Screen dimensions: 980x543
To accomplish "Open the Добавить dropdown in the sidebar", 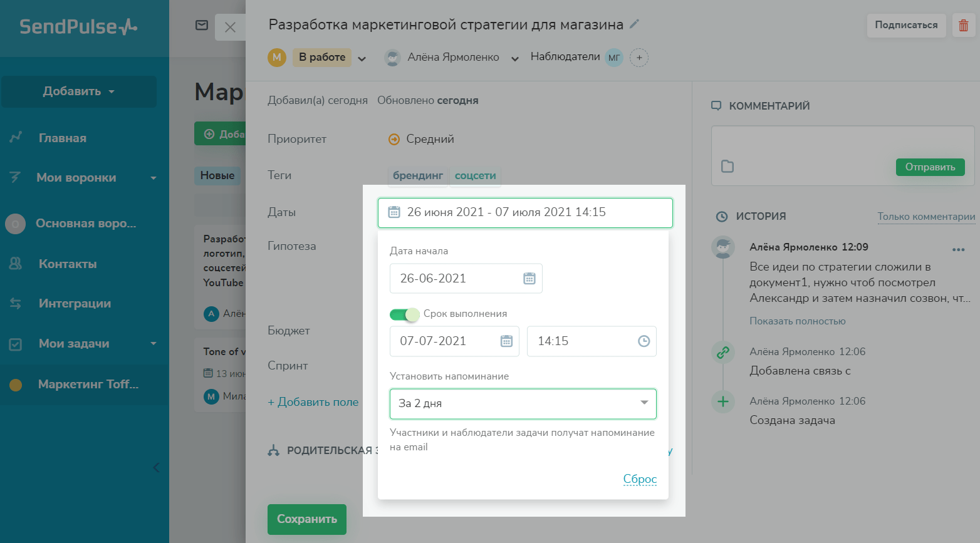I will point(79,91).
